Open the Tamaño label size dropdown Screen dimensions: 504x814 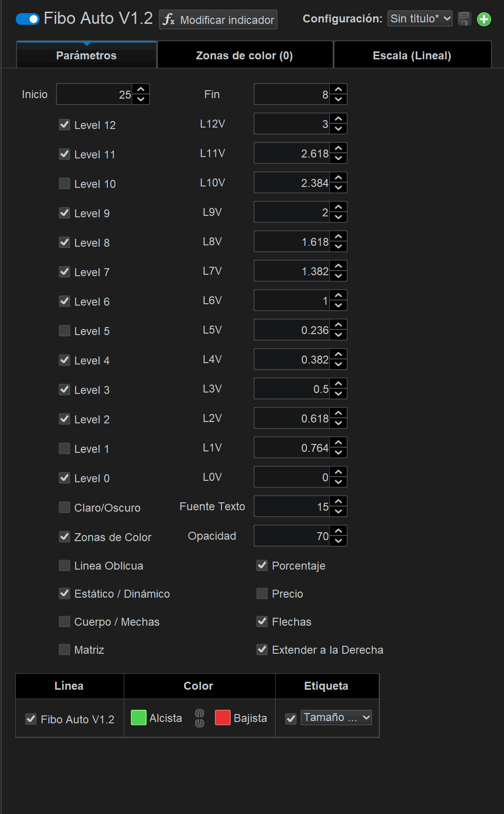[336, 717]
